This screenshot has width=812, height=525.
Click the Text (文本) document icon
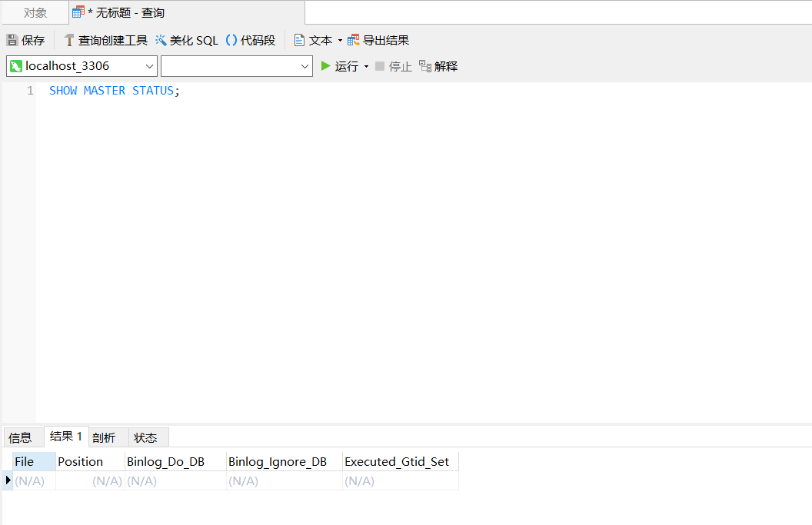coord(300,41)
